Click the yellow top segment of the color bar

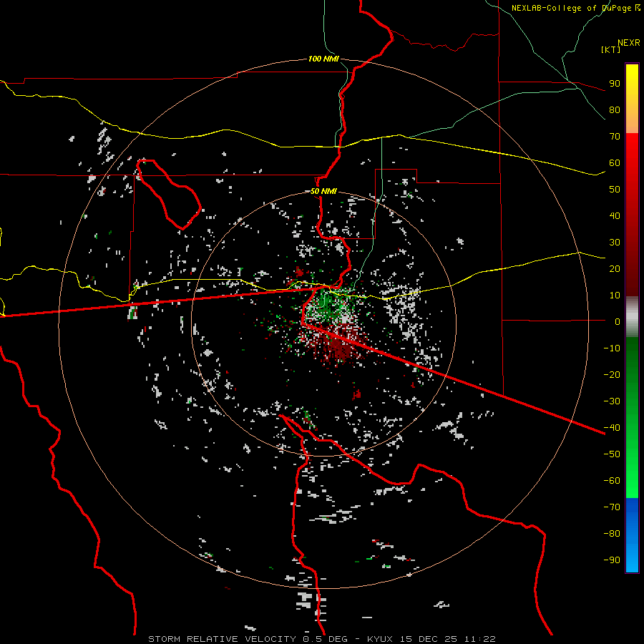632,99
